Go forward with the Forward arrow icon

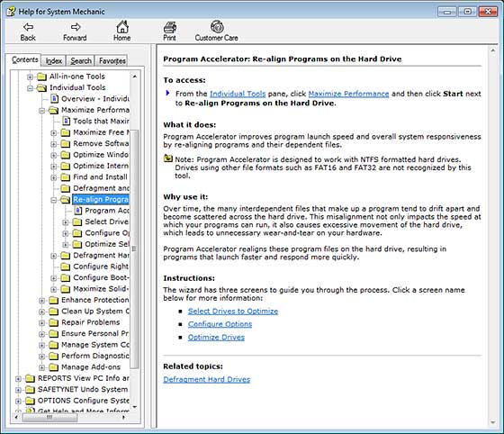pos(76,27)
